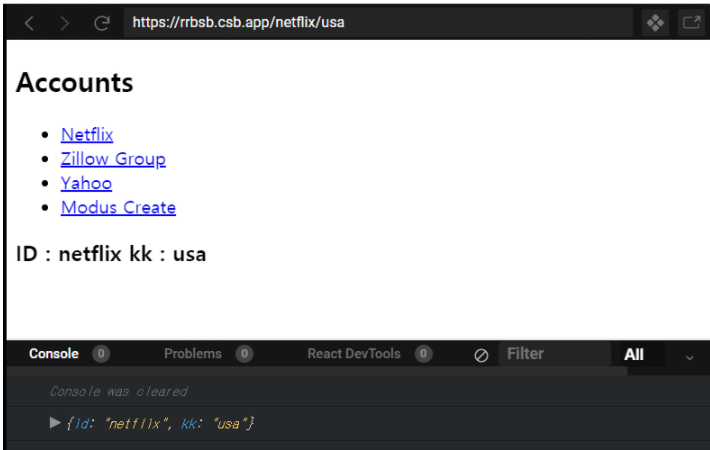
Task: Collapse the console panel with chevron
Action: (690, 358)
